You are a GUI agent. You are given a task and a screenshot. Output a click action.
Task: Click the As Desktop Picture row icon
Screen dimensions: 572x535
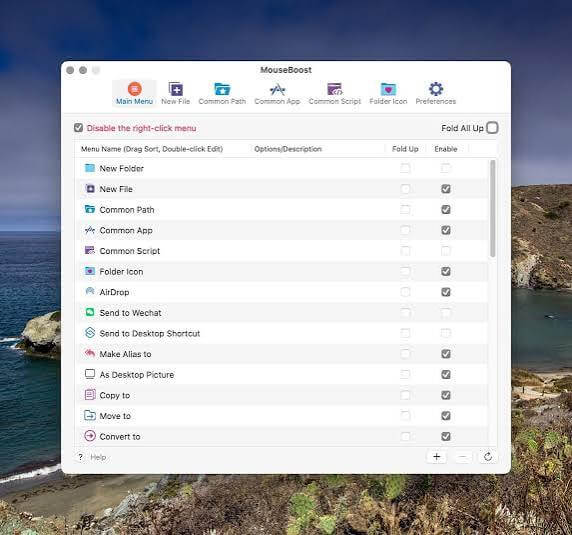pyautogui.click(x=90, y=374)
